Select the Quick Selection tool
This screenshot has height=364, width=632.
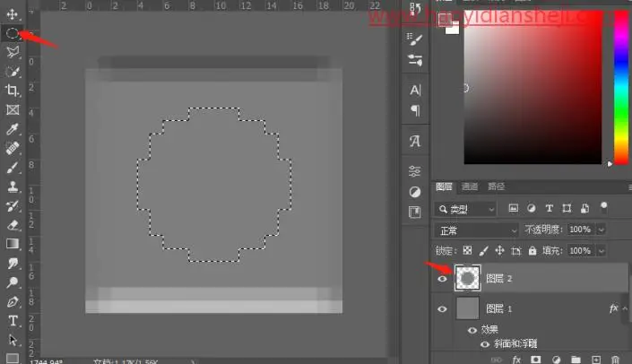pos(13,72)
